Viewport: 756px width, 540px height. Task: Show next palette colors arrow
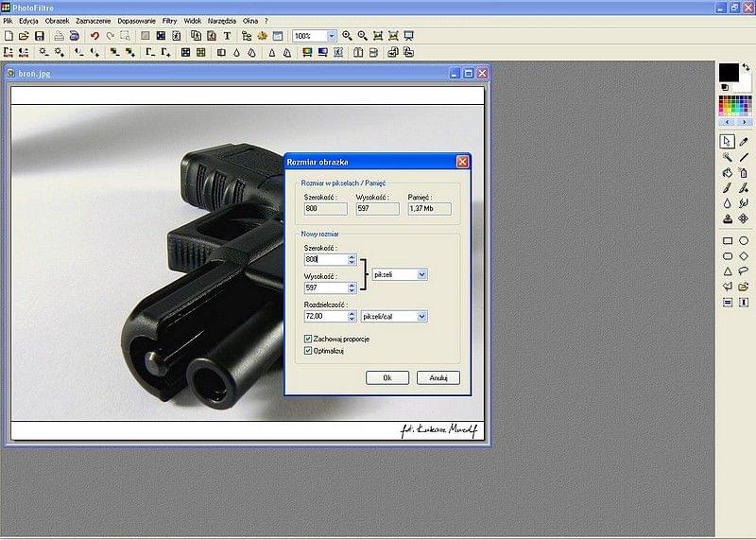pyautogui.click(x=744, y=122)
